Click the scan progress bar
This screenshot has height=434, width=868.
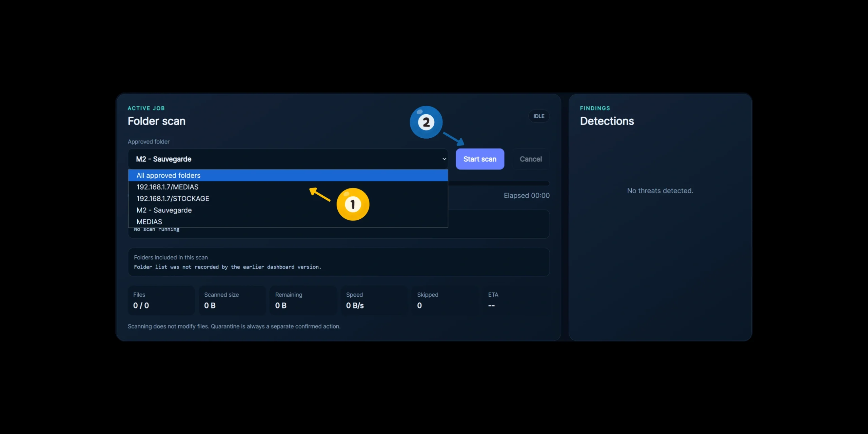pos(499,183)
